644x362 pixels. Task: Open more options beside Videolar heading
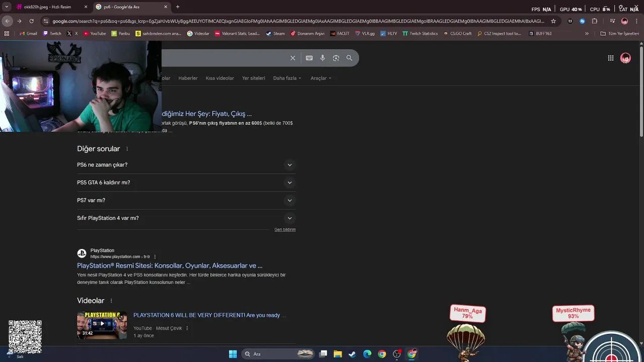coord(111,301)
